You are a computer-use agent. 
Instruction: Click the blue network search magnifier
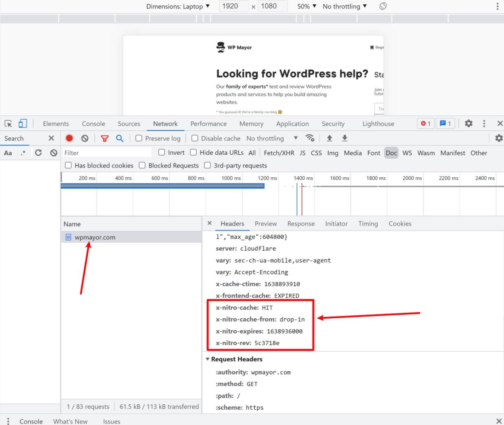(120, 138)
